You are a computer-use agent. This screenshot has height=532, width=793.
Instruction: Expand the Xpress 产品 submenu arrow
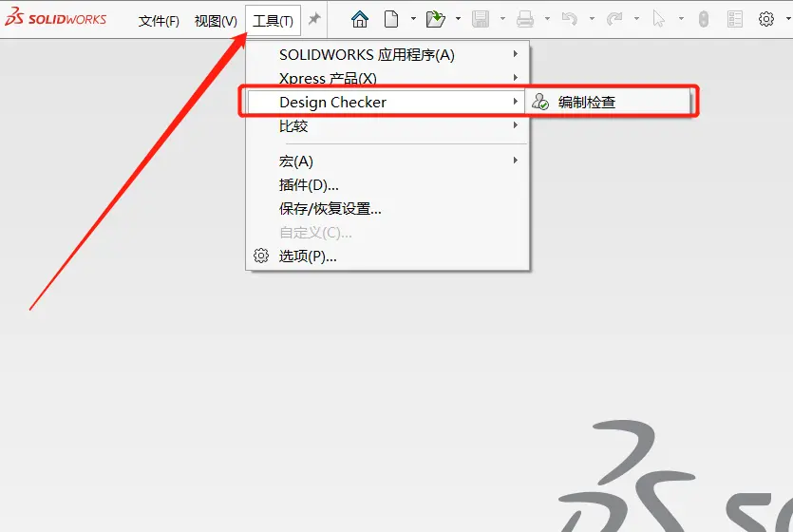(x=516, y=77)
